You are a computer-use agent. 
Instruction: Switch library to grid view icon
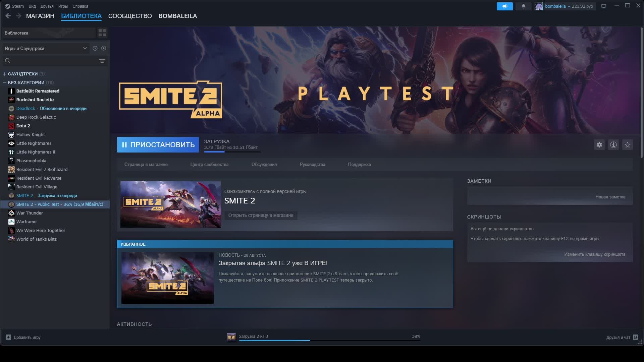(103, 33)
